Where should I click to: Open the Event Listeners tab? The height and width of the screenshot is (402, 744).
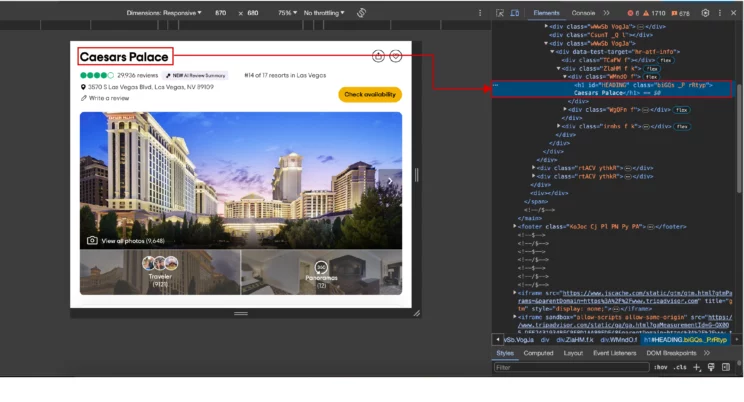[x=614, y=353]
